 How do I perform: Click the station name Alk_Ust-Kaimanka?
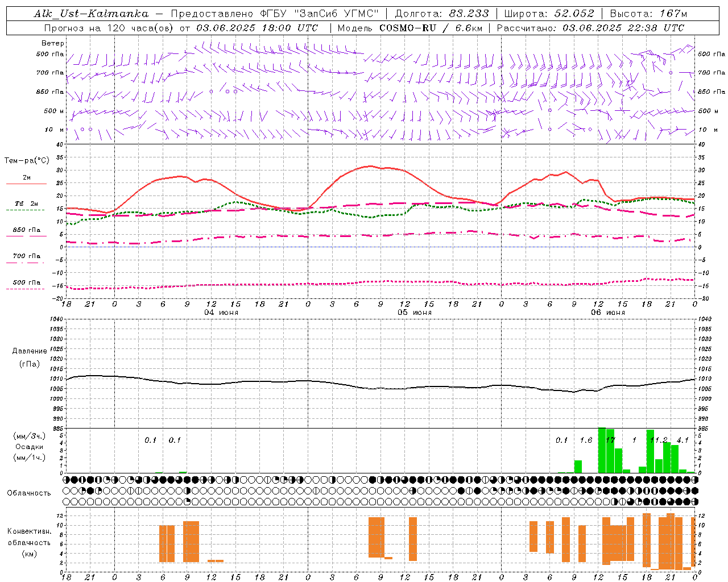91,14
